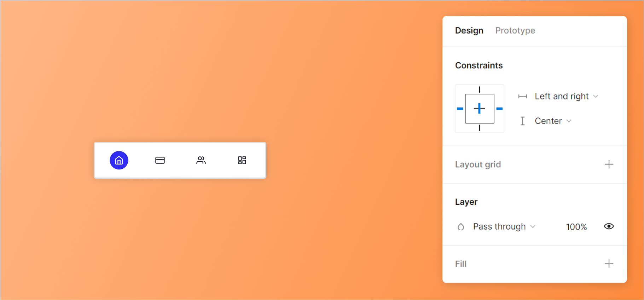Select the Design tab
This screenshot has height=300, width=644.
click(469, 31)
